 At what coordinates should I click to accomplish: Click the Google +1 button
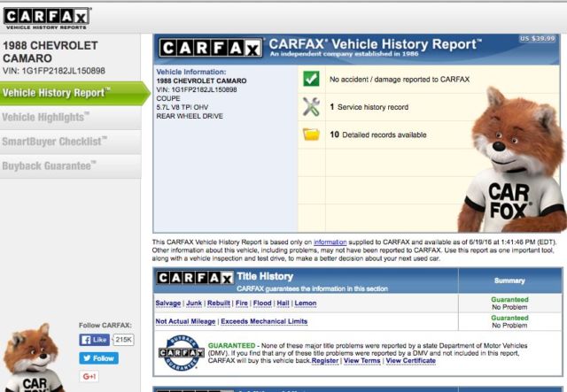89,376
